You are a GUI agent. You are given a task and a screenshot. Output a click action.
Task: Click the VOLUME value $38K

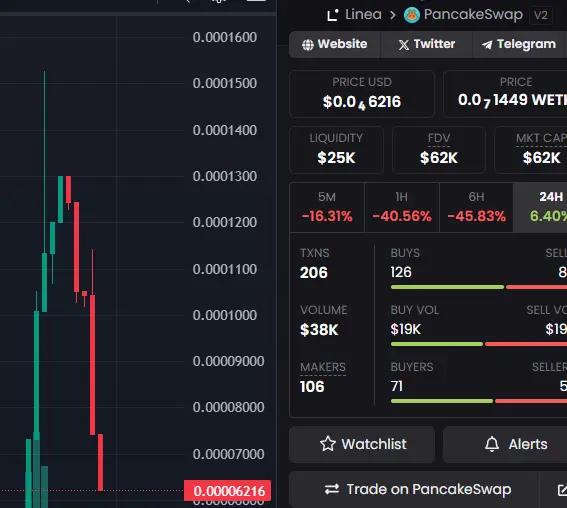pyautogui.click(x=319, y=330)
